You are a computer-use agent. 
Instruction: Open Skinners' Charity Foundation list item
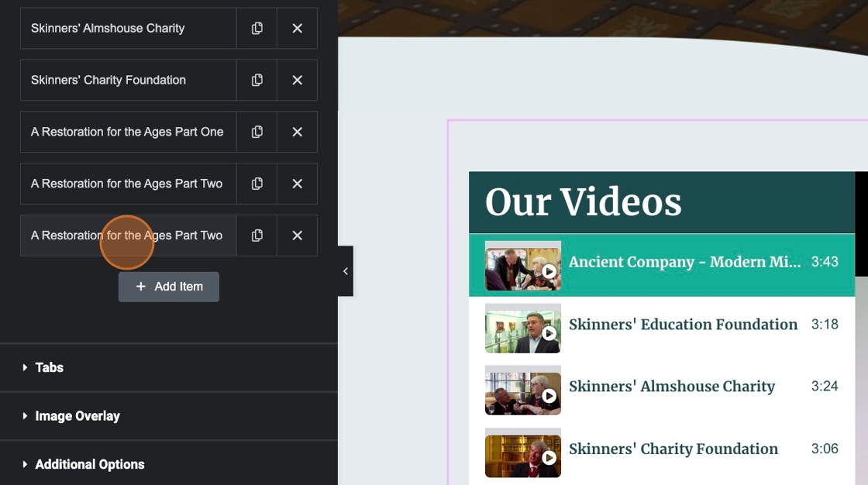(129, 81)
